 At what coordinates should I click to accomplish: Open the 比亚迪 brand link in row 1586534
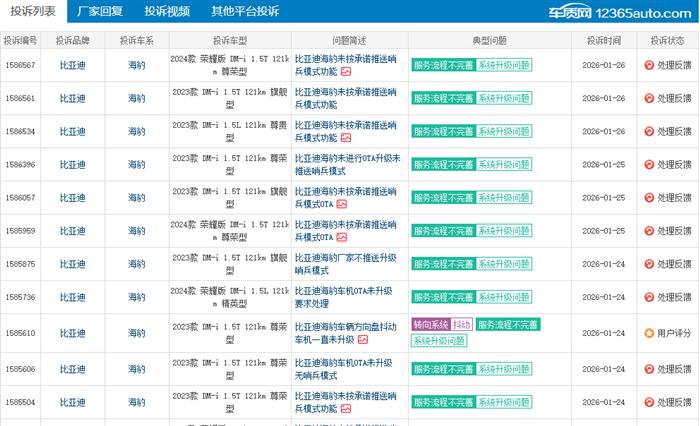pyautogui.click(x=73, y=132)
